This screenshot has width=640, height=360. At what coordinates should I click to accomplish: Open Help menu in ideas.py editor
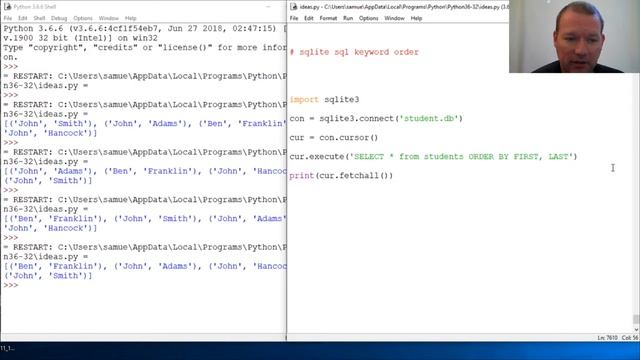click(x=416, y=18)
